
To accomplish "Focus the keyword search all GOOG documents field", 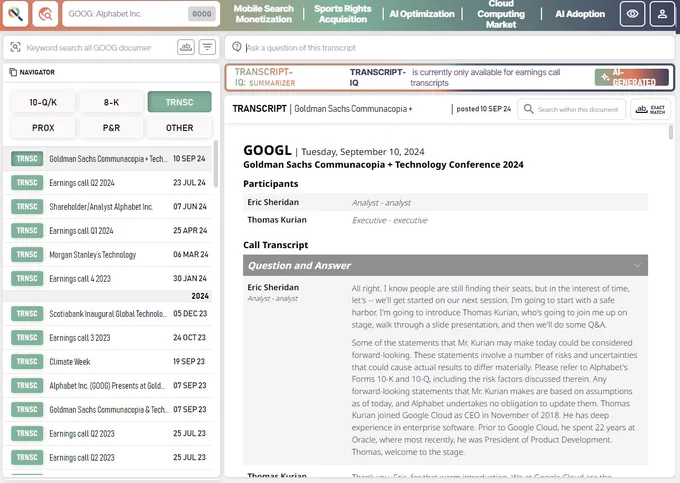I will (x=89, y=47).
